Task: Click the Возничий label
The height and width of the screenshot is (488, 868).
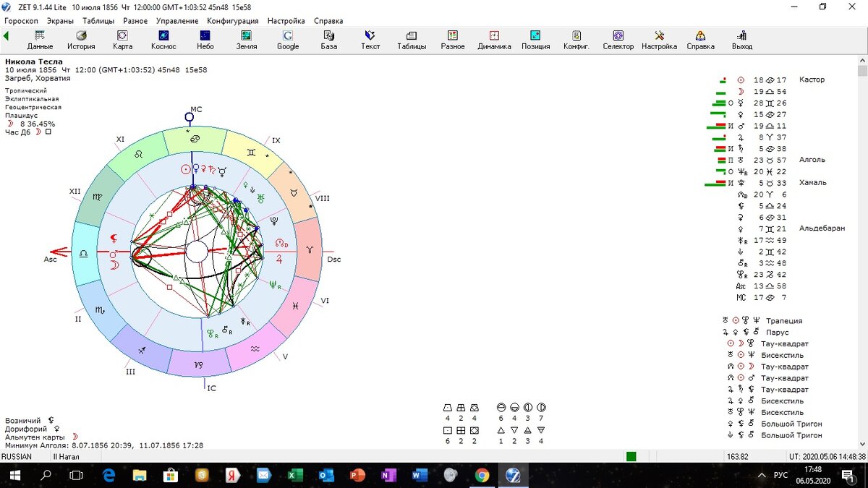Action: tap(23, 420)
